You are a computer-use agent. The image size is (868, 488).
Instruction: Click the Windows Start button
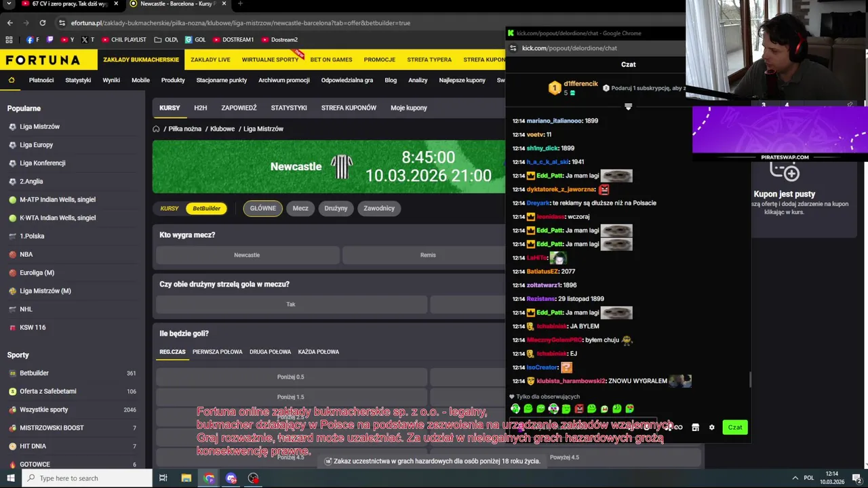click(x=10, y=478)
